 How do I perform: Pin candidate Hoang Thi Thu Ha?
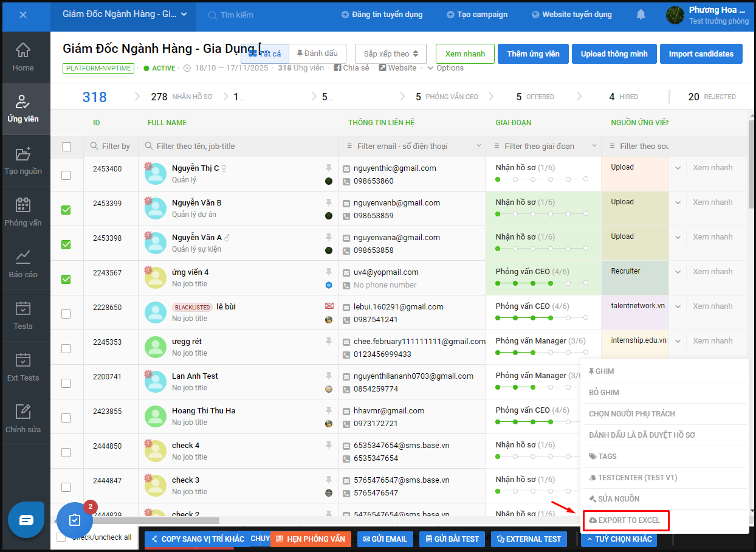click(x=329, y=410)
